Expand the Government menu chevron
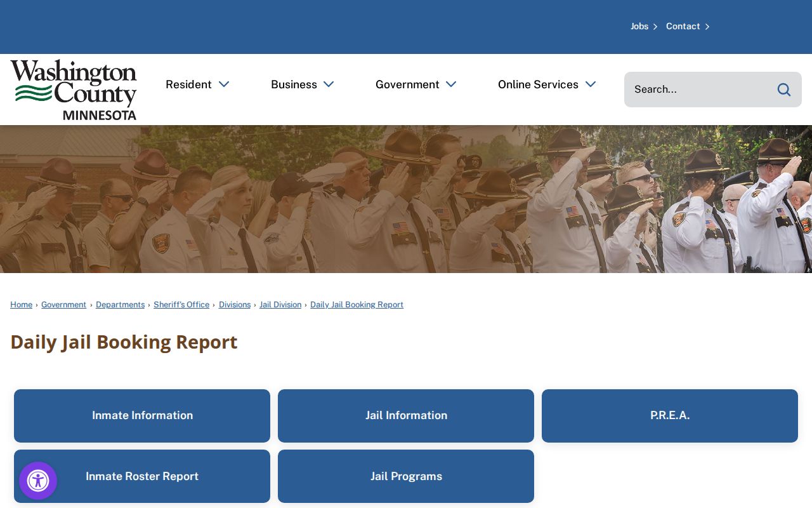 point(451,84)
